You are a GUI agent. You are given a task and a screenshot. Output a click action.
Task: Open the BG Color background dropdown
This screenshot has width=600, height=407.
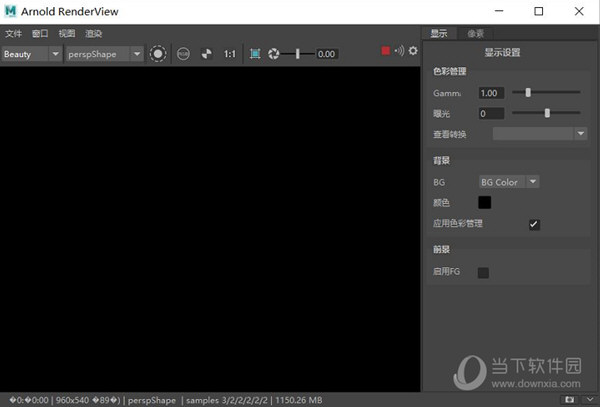coord(509,182)
